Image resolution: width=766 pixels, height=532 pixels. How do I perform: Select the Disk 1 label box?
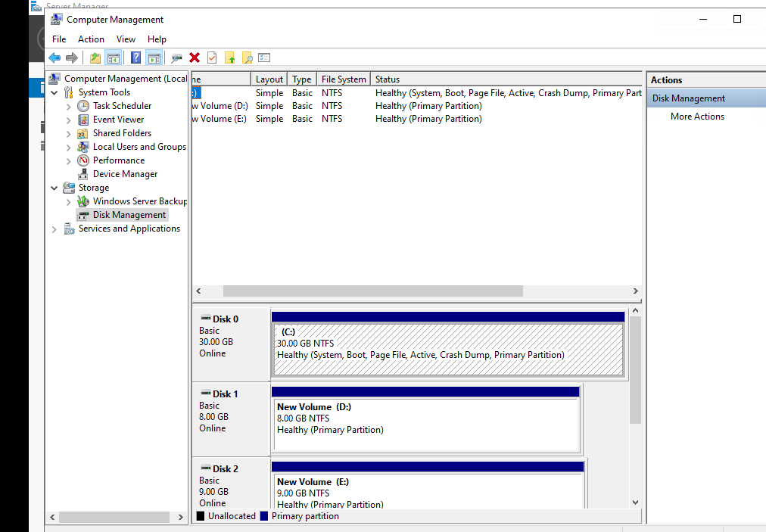pyautogui.click(x=232, y=420)
